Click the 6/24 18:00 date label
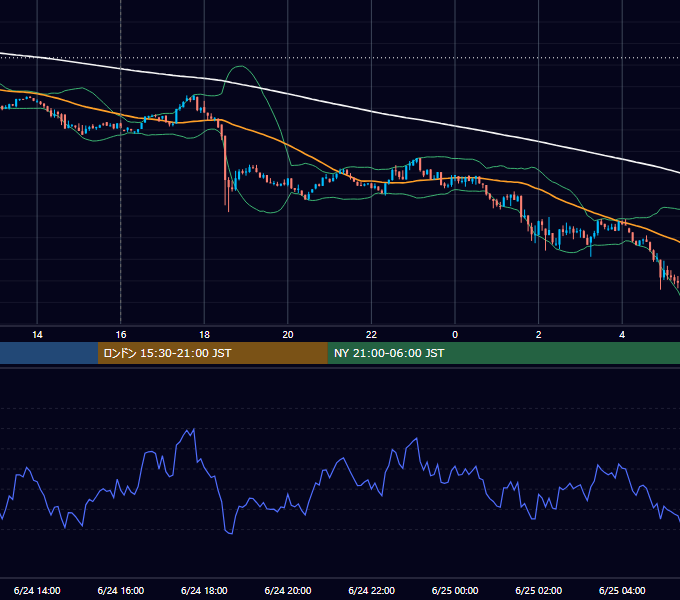This screenshot has height=600, width=680. click(x=204, y=590)
